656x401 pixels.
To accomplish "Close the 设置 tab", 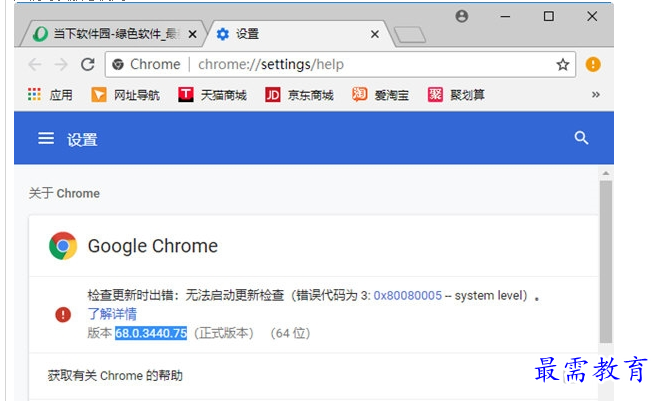I will [x=375, y=34].
